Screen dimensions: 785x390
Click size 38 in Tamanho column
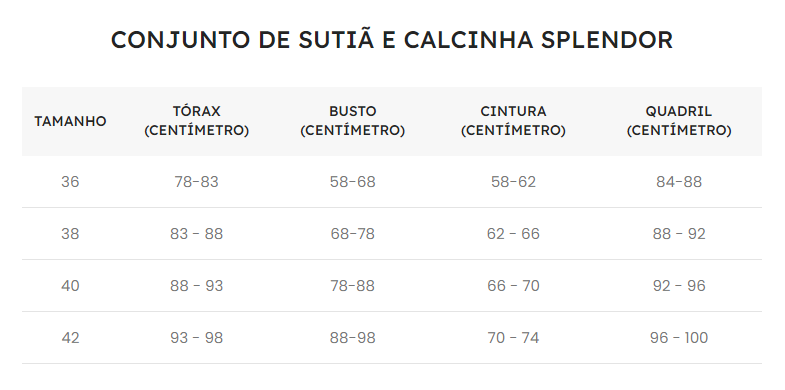point(70,234)
